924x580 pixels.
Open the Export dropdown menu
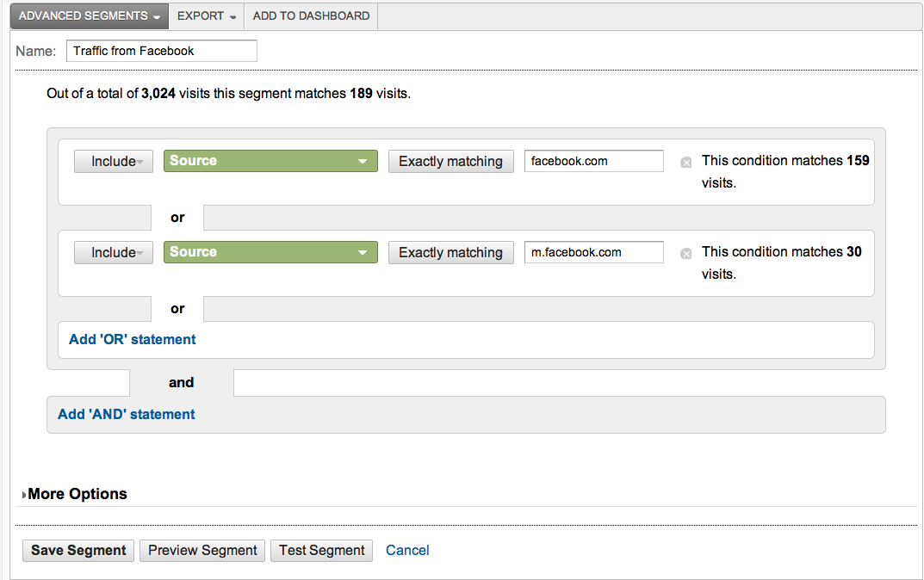(207, 15)
